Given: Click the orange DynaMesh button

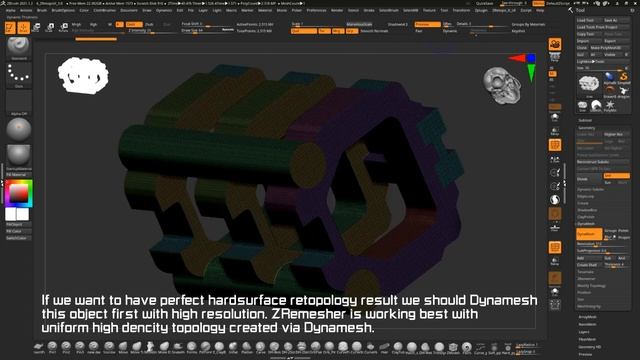Looking at the screenshot, I should click(589, 234).
